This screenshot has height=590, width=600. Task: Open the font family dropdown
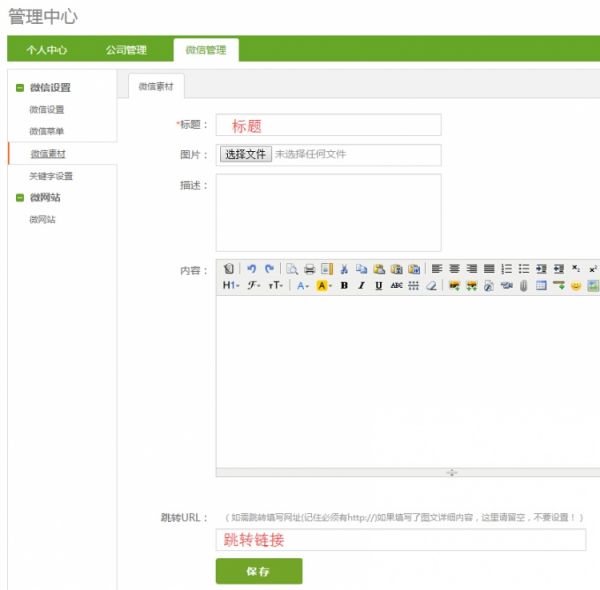click(x=254, y=286)
